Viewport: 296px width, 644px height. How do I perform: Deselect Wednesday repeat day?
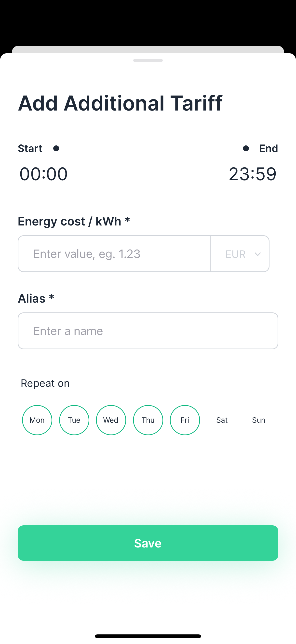point(111,420)
